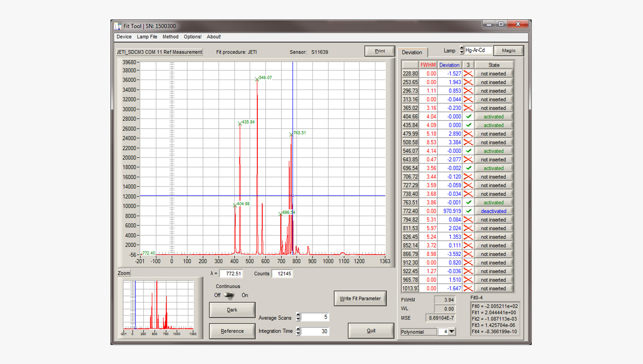Switch to the Deviation tab

pos(412,52)
